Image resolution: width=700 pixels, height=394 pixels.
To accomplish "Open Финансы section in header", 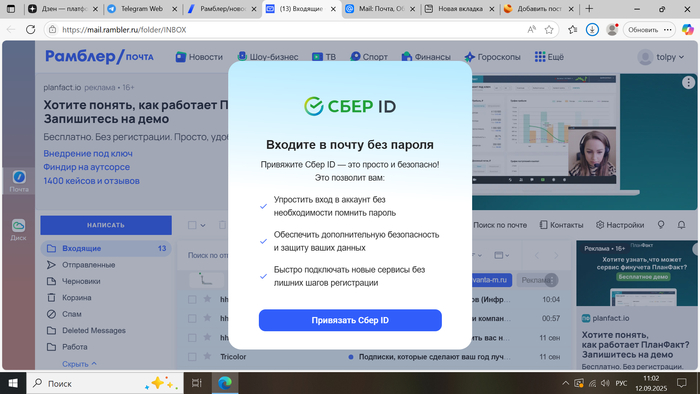I will click(x=426, y=57).
